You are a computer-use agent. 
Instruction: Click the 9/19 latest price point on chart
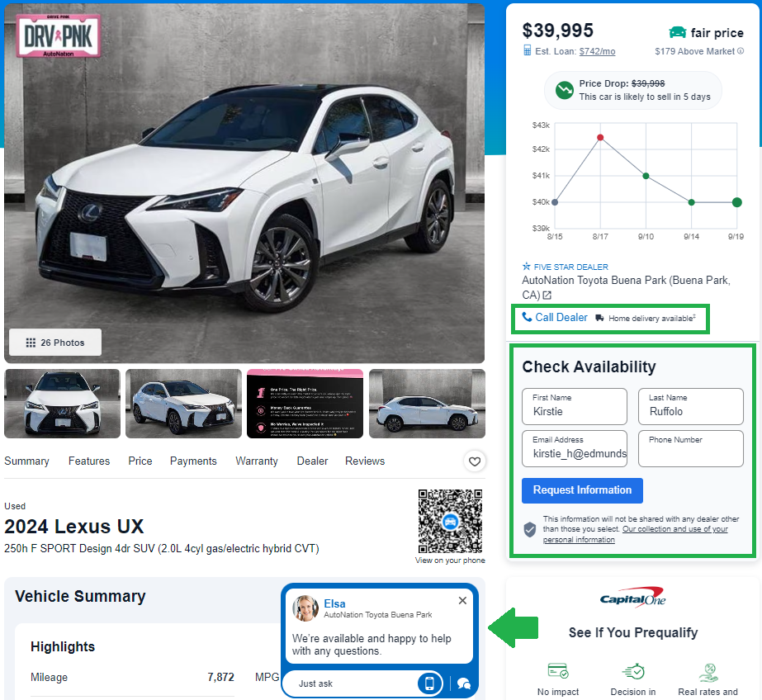736,202
